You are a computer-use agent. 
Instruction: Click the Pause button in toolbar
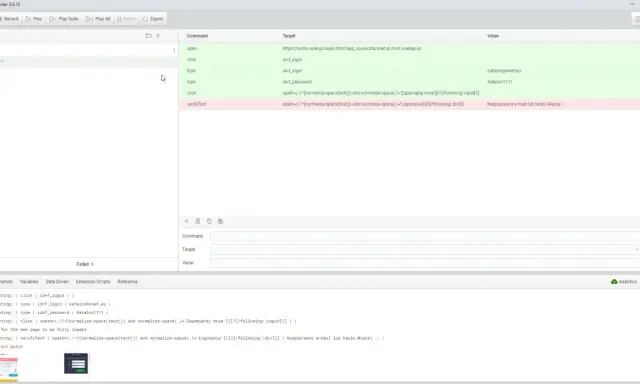coord(126,19)
